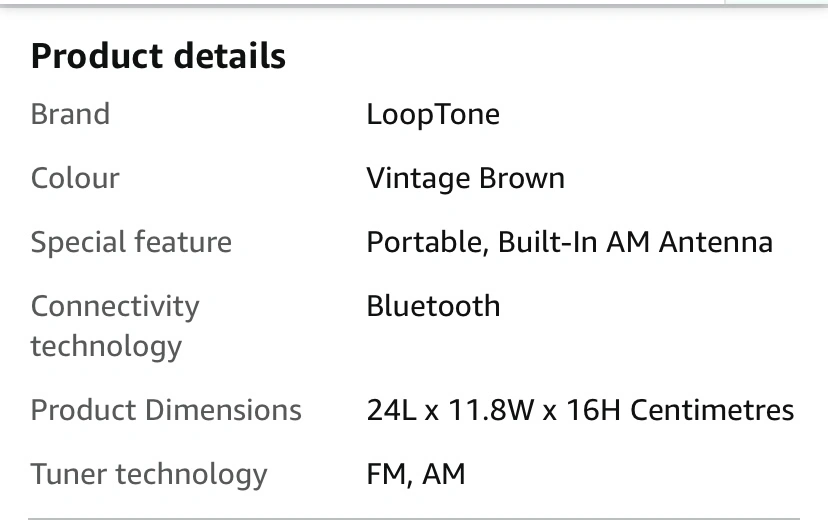
Task: Click the divider line below Tuner technology
Action: coord(414,518)
